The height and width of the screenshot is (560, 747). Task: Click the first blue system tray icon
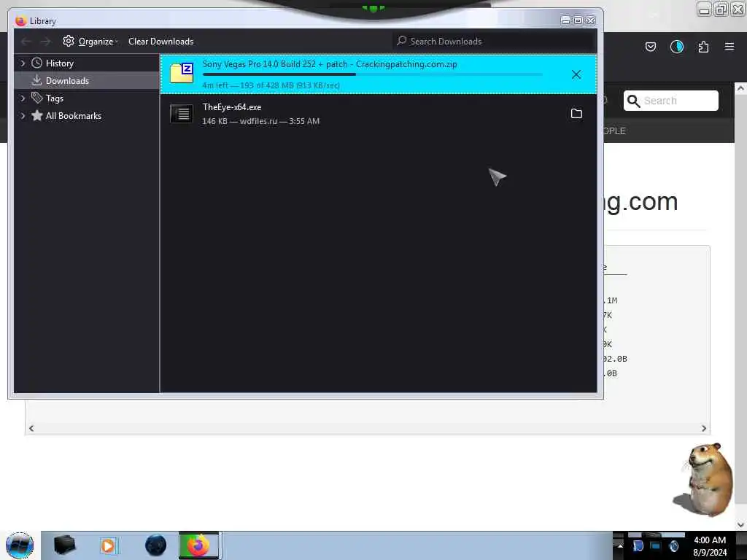tap(638, 545)
